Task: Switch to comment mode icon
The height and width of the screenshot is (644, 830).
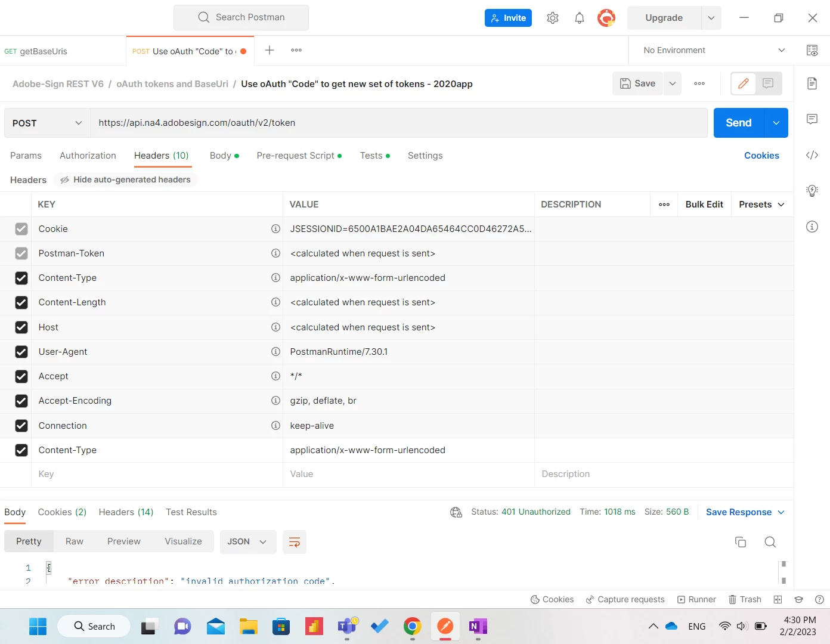Action: pos(768,83)
